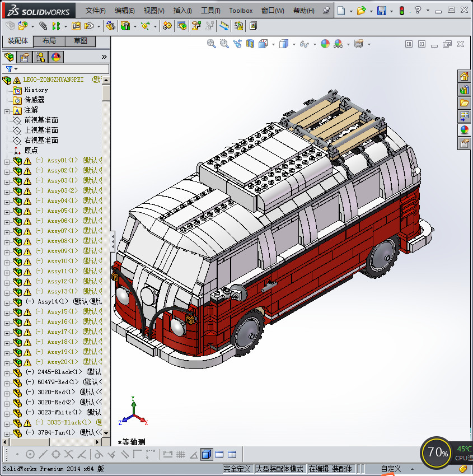Image resolution: width=473 pixels, height=476 pixels.
Task: Switch to the 布局 tab
Action: coord(49,41)
